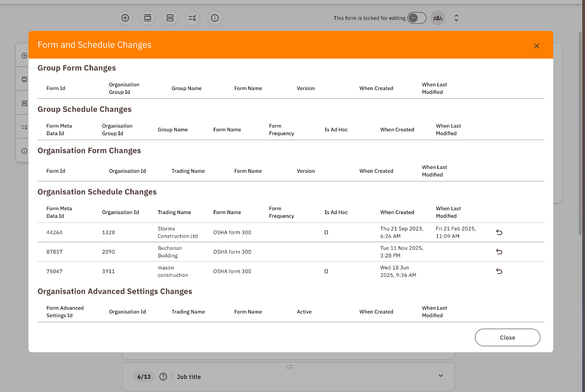Toggle Is Ad Hoc checkbox for row 44264
This screenshot has width=585, height=392.
pos(326,232)
